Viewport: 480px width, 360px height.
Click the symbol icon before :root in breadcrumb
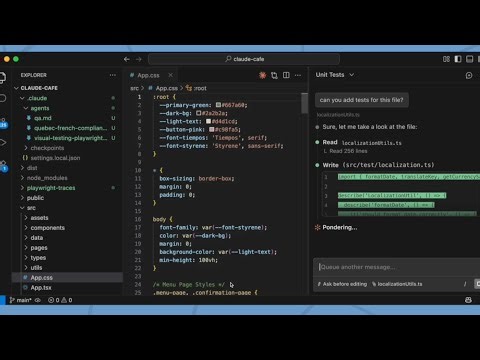[189, 88]
